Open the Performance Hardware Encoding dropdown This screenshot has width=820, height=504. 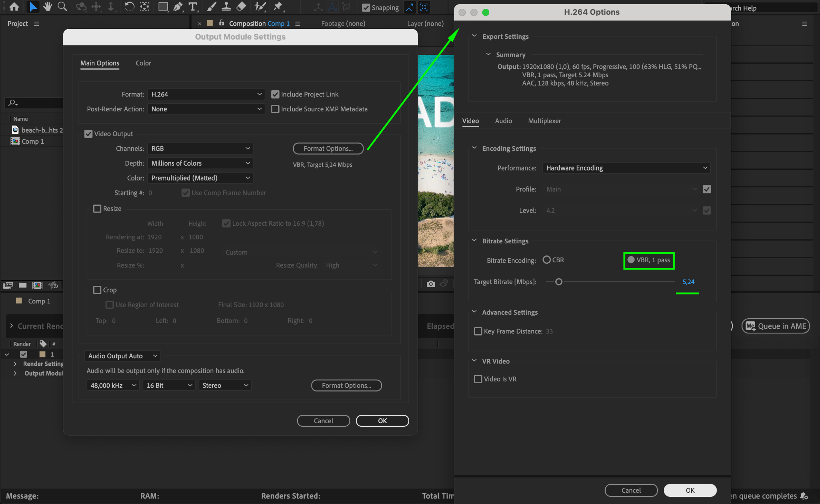click(626, 168)
